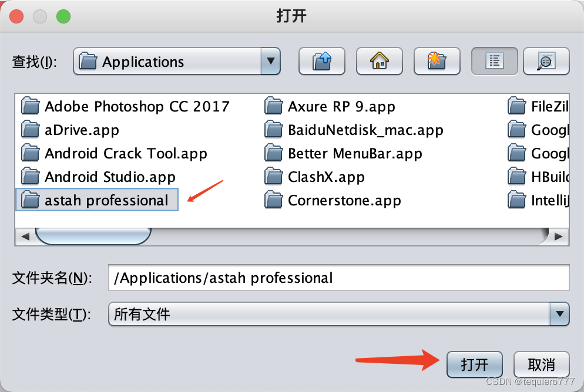Select the astah professional folder
Screen dimensions: 584x392
97,200
